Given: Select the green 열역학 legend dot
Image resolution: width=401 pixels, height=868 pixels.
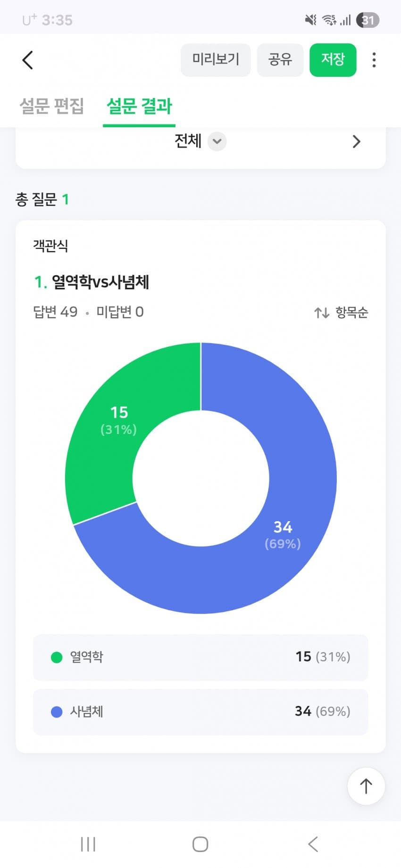Looking at the screenshot, I should coord(57,657).
